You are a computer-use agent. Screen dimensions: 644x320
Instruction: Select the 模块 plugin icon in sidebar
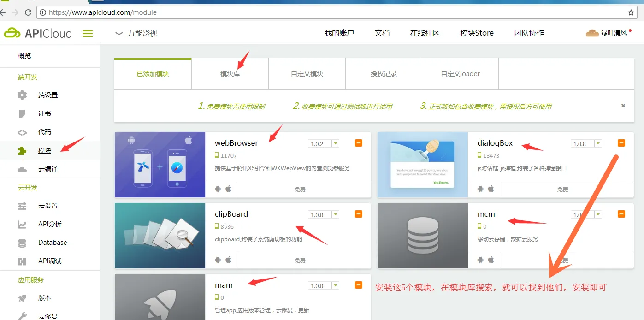[21, 150]
